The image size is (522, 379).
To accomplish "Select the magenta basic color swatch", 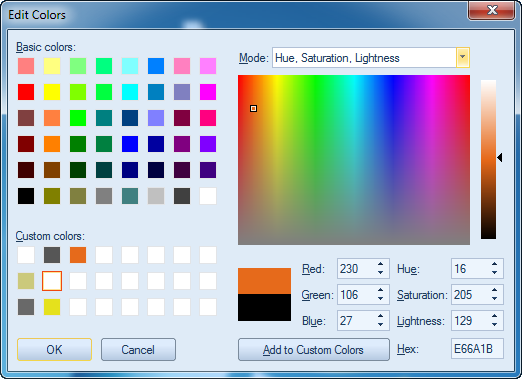I will (x=208, y=92).
